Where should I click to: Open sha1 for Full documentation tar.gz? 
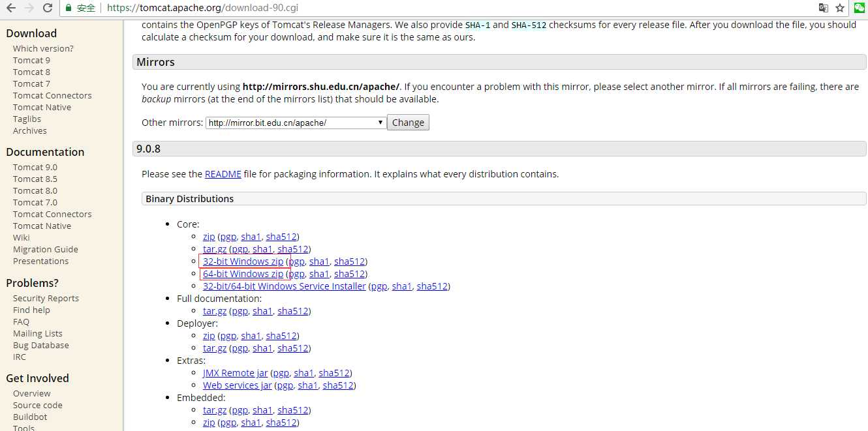point(262,311)
